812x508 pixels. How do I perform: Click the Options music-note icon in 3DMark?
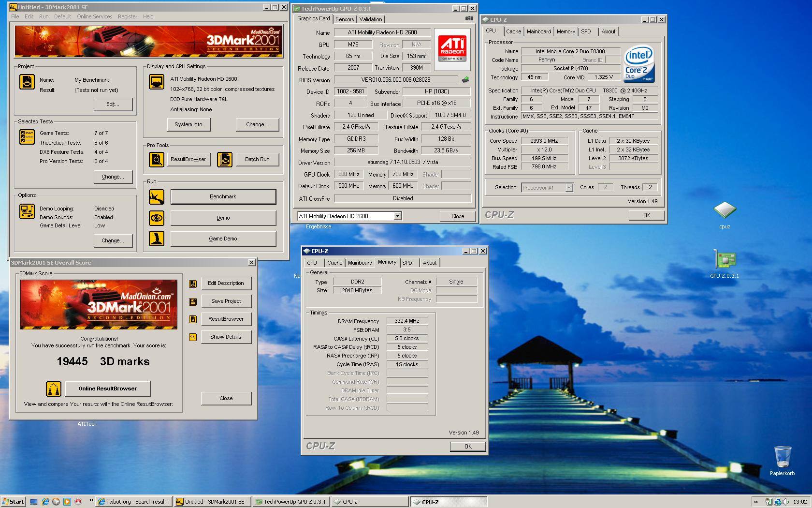pyautogui.click(x=27, y=211)
